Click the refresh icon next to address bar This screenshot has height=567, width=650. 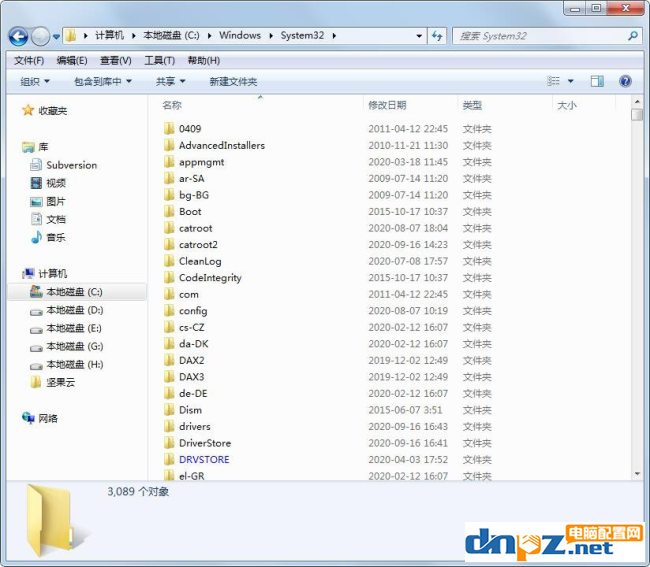tap(437, 36)
